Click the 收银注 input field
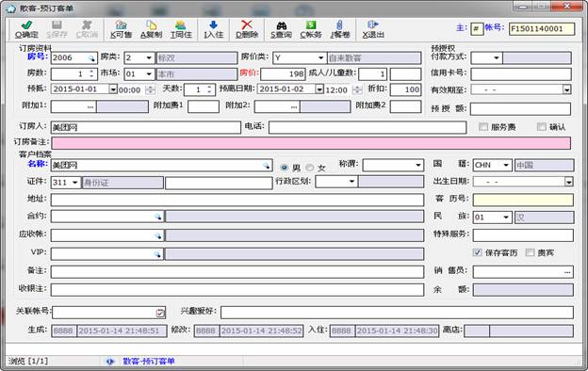The image size is (588, 371). click(237, 290)
